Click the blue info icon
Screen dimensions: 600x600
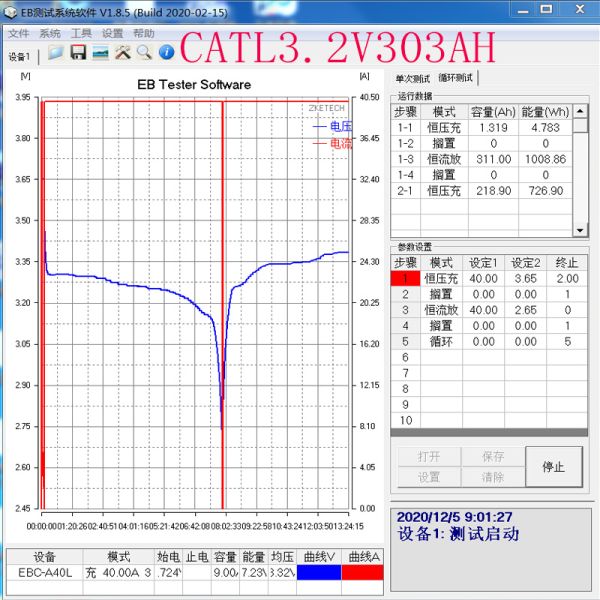(x=166, y=52)
